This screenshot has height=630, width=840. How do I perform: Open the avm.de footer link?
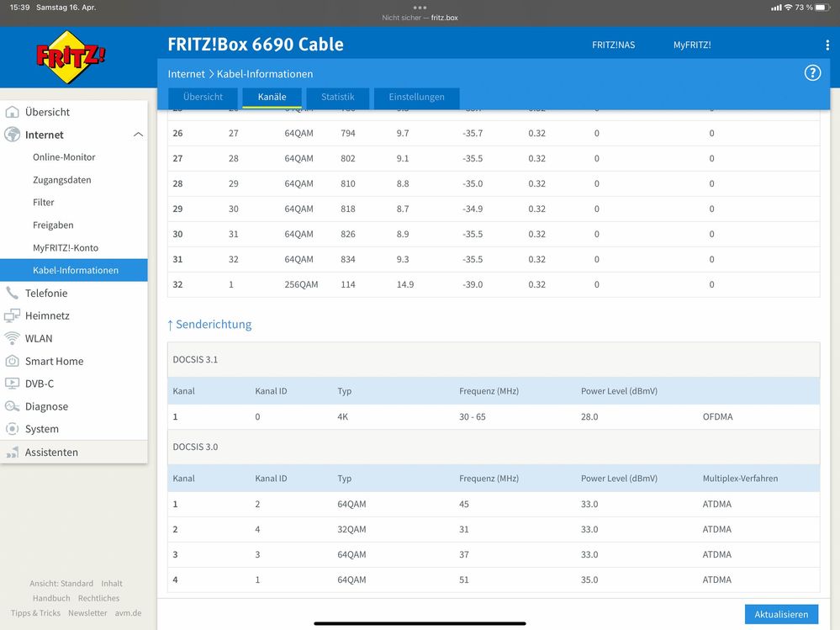(128, 613)
